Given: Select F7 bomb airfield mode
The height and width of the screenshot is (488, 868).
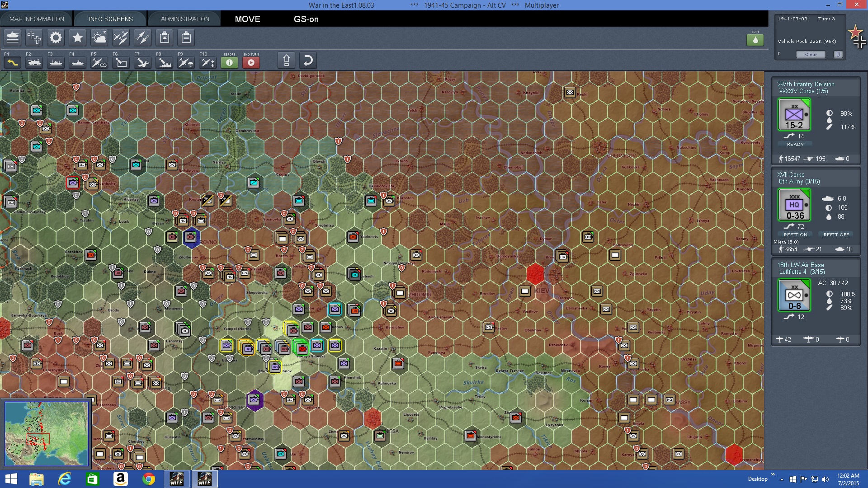Looking at the screenshot, I should coord(143,62).
